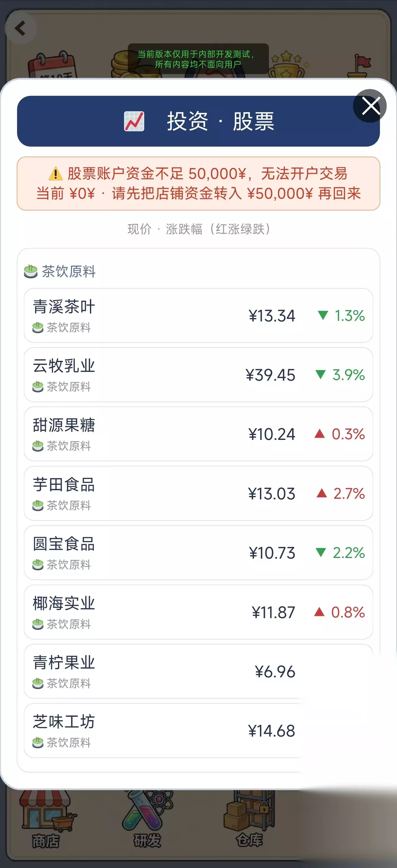Select the 青溪茶叶 stock row
This screenshot has height=868, width=397.
tap(198, 315)
